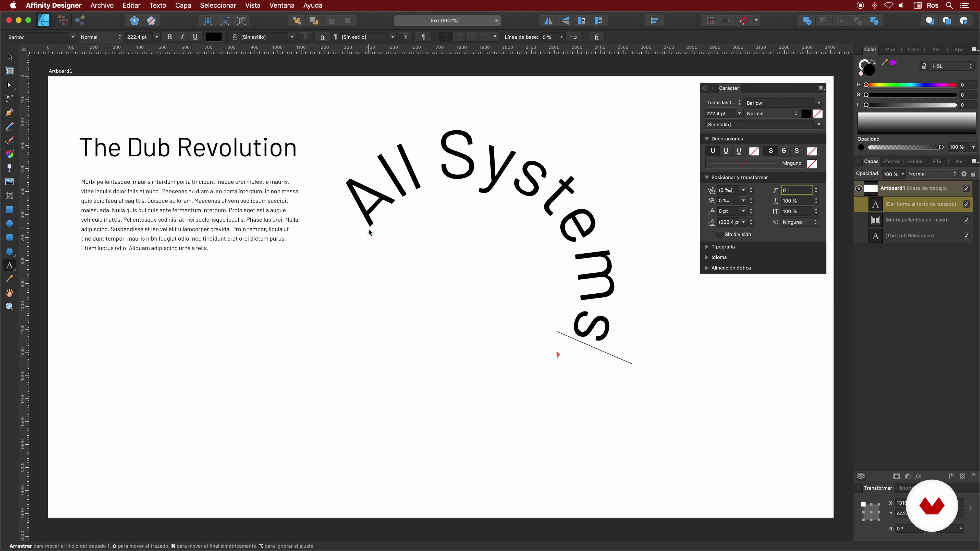The image size is (980, 551).
Task: Click the Línea de base 0 % field
Action: (x=549, y=37)
